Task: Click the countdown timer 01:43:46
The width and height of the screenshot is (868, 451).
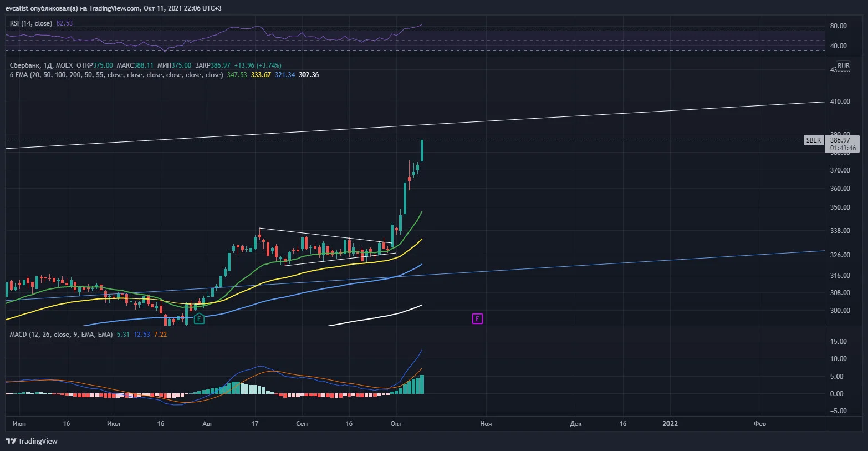Action: tap(843, 148)
